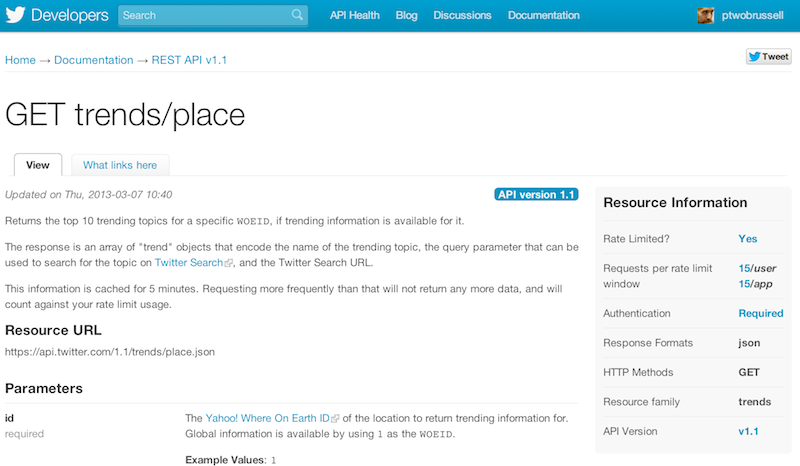Open the Blog nav item

(x=407, y=15)
